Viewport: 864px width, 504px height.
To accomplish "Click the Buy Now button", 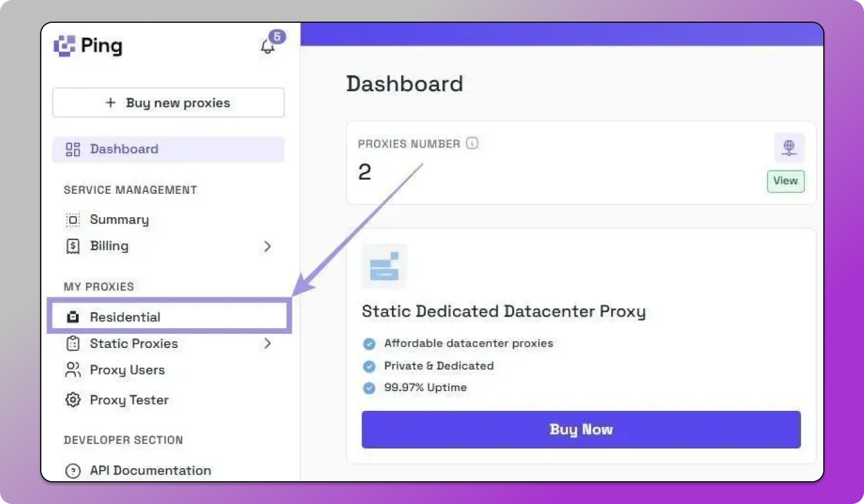I will [x=581, y=429].
